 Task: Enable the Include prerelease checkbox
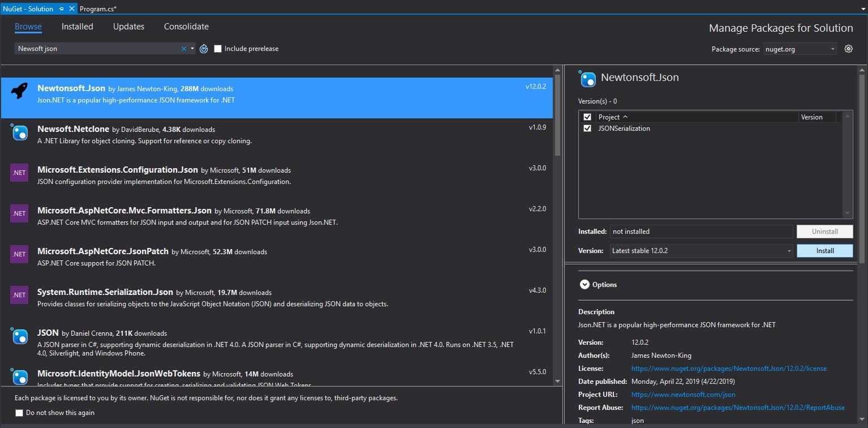(218, 49)
